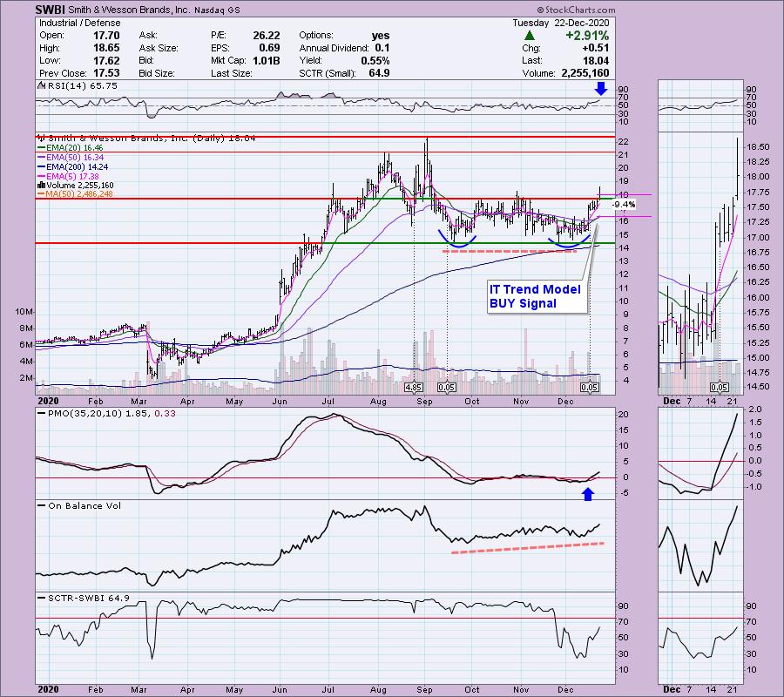Click the date Tuesday 22-Dec-2020
Screen dimensions: 784x697
(x=560, y=23)
